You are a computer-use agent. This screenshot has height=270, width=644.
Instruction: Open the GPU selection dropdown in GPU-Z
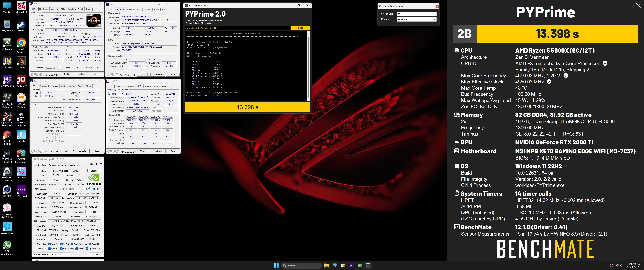point(53,254)
